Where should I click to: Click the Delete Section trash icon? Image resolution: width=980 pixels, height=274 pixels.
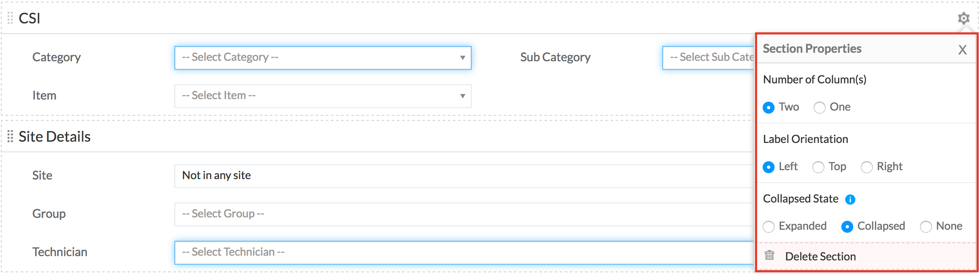tap(769, 255)
